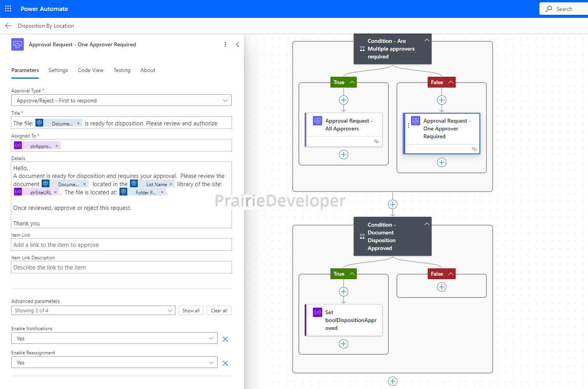588x389 pixels.
Task: Open the Enable Notifications dropdown
Action: pos(114,338)
